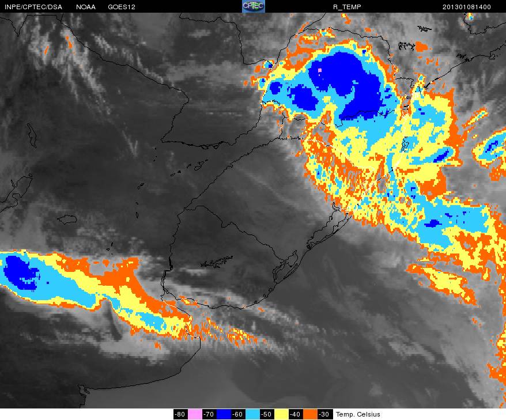Click the Temp. Celsius legend label
The width and height of the screenshot is (506, 420).
click(x=358, y=414)
